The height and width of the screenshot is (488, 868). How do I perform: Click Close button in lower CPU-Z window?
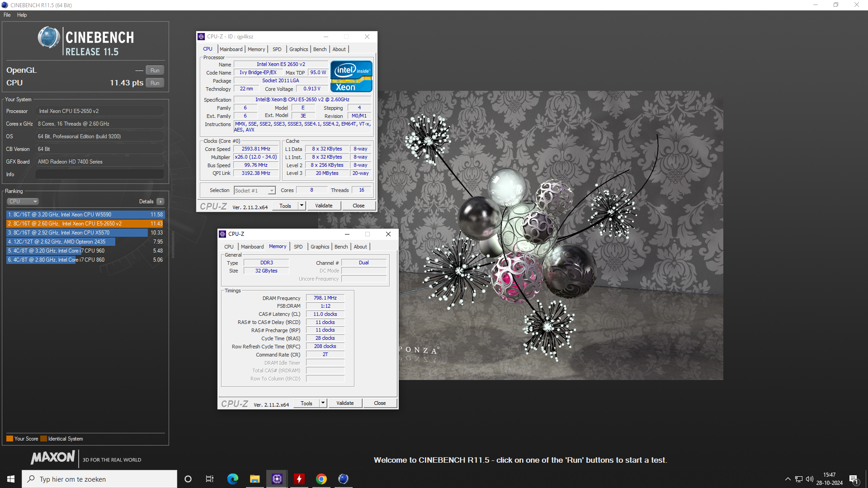[380, 404]
